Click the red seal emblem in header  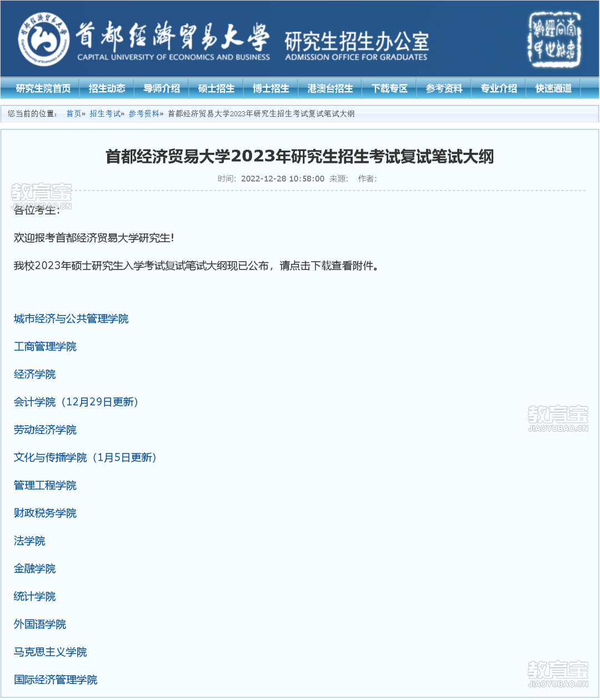coord(554,39)
